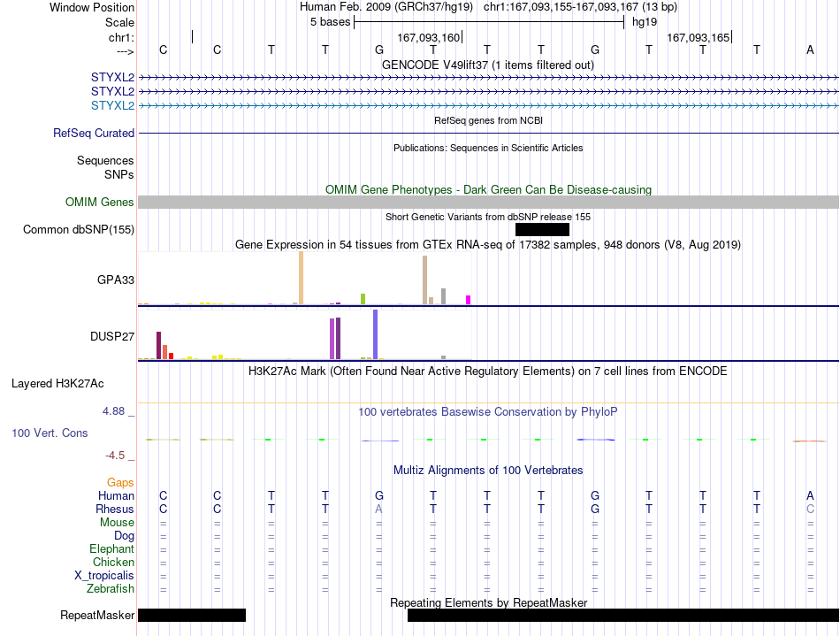The width and height of the screenshot is (840, 636).
Task: Open the GPA33 GTEx bar chart
Action: pyautogui.click(x=305, y=279)
